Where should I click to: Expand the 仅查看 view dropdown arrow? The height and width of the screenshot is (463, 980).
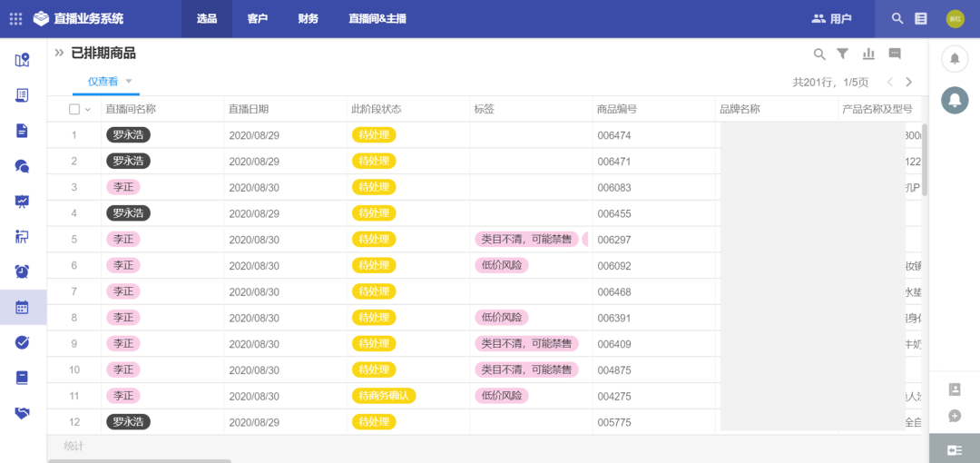point(129,81)
